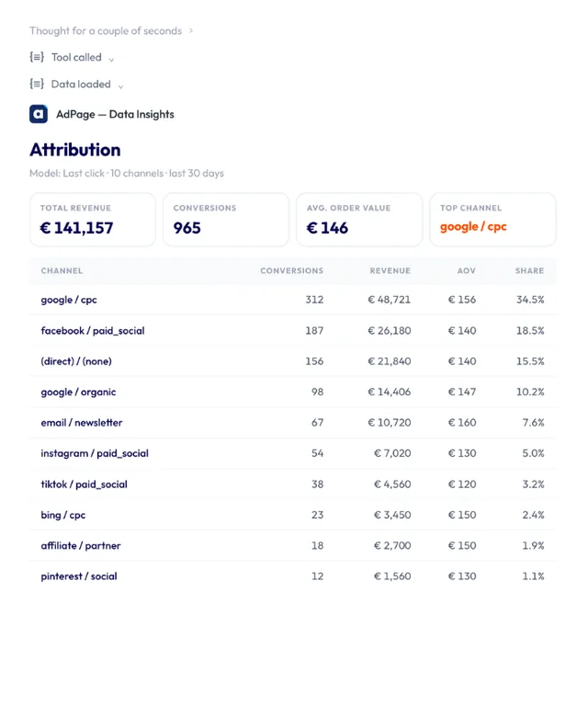
Task: Click the € 1,560 revenue cell
Action: coord(392,575)
